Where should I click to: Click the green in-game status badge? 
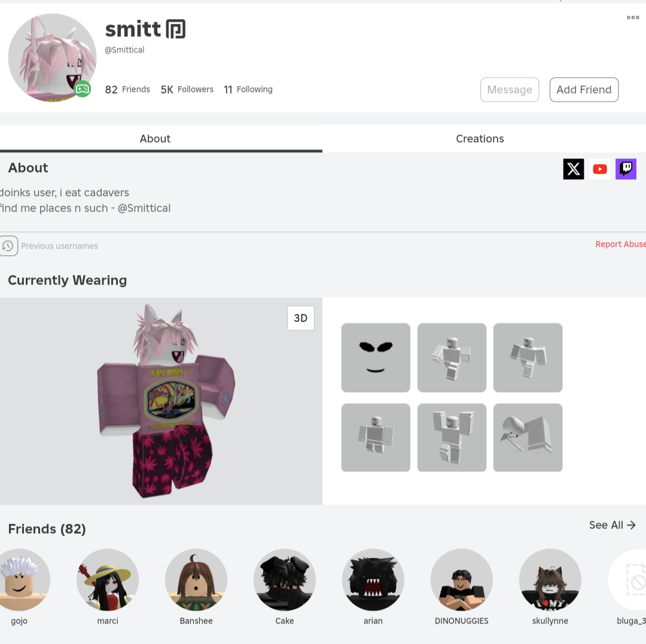83,89
